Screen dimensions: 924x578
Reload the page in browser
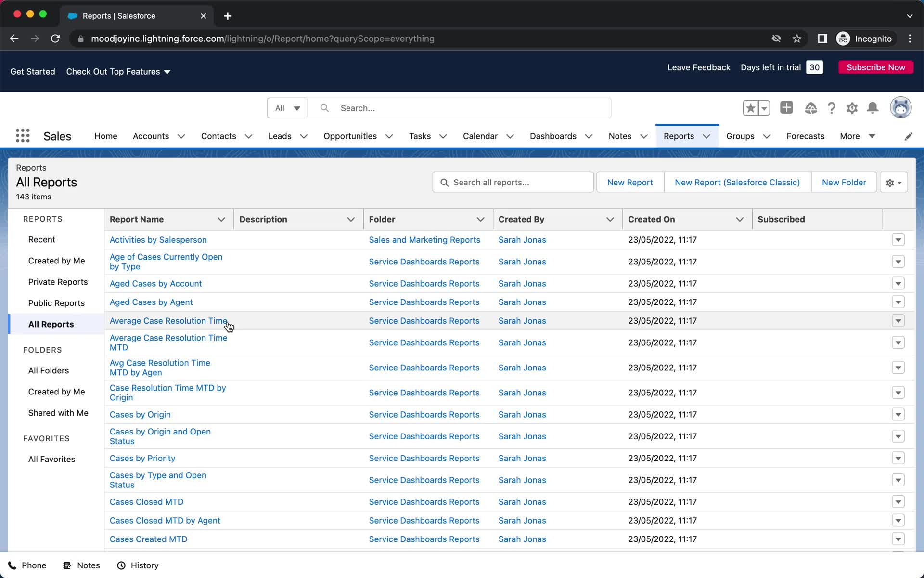tap(55, 39)
